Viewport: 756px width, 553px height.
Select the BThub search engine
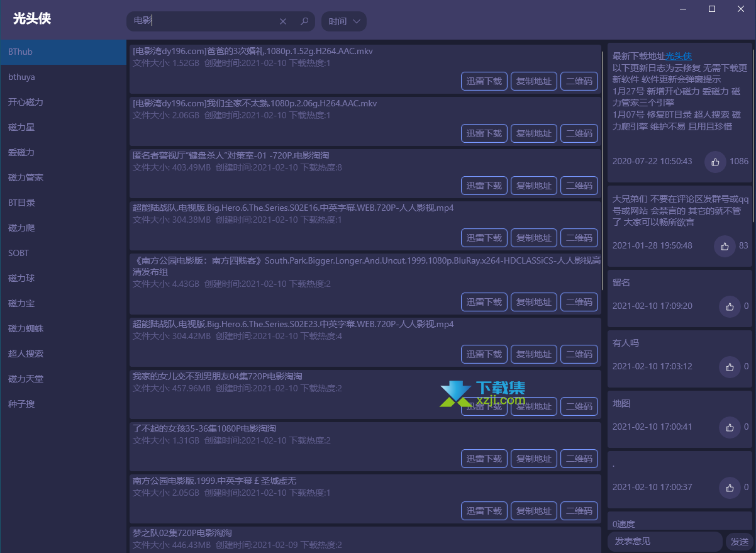tap(63, 52)
